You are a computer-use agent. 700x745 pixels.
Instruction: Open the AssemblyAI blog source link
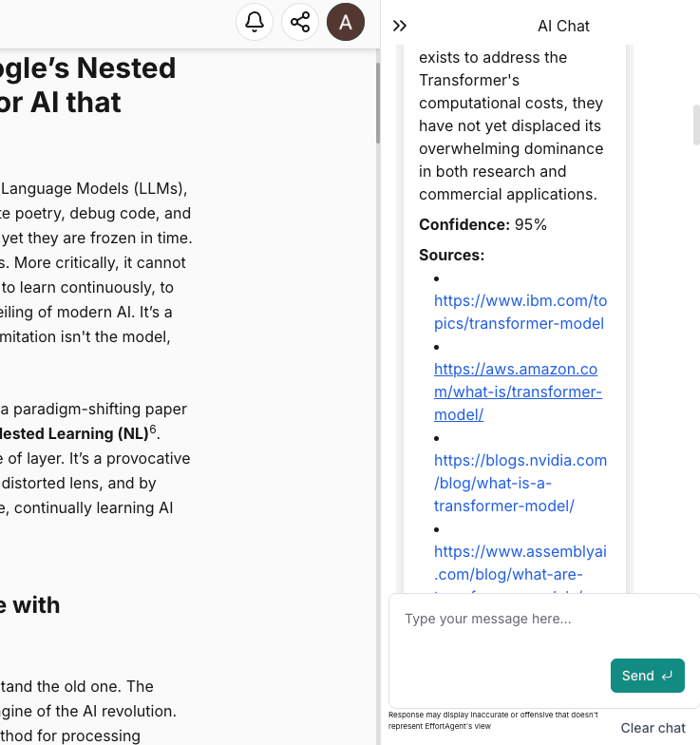(x=520, y=563)
